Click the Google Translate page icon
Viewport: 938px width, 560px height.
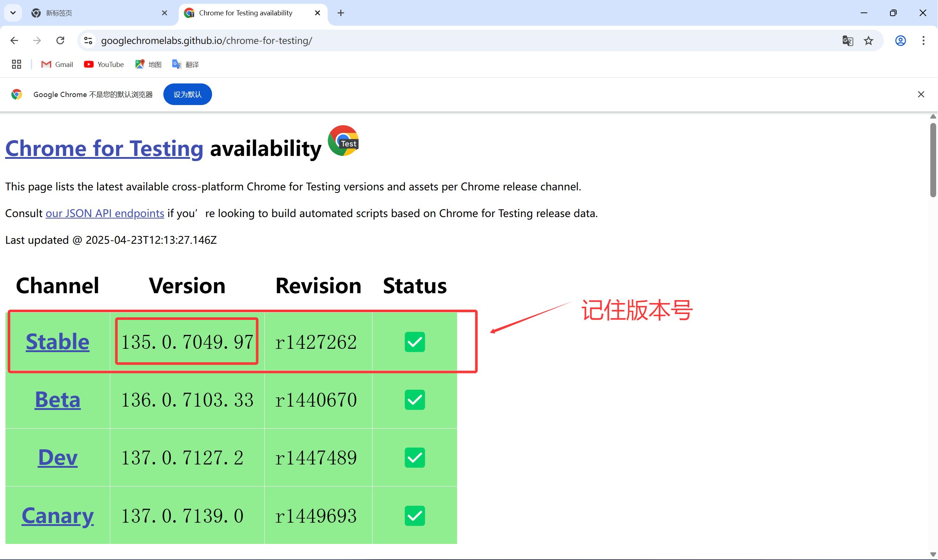tap(848, 40)
